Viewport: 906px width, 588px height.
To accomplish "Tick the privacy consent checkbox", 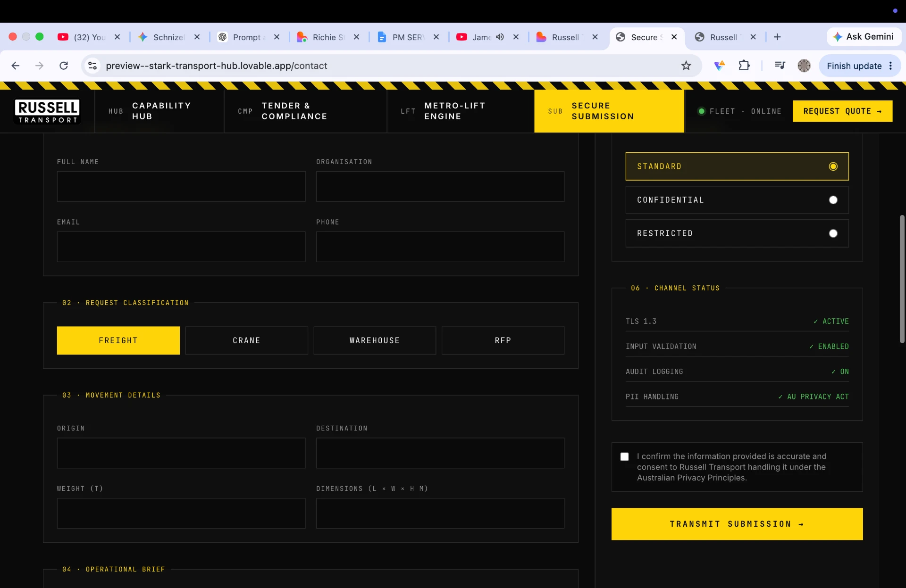I will pyautogui.click(x=624, y=456).
